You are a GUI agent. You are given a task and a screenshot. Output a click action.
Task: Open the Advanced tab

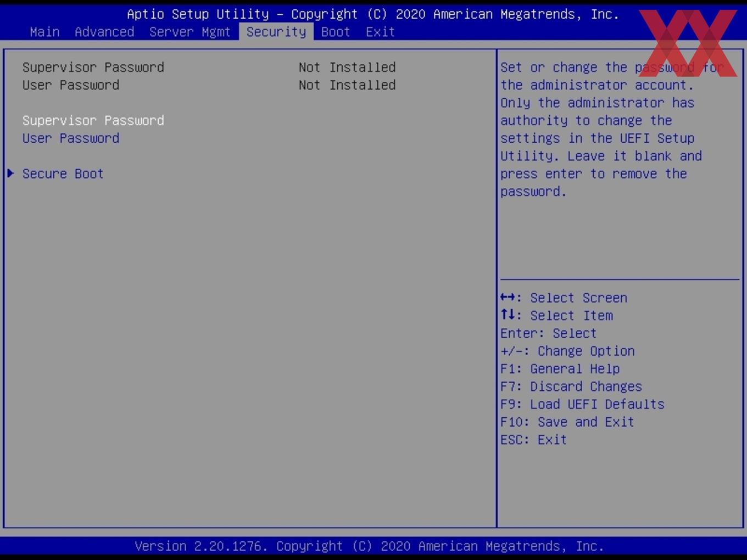(x=104, y=32)
